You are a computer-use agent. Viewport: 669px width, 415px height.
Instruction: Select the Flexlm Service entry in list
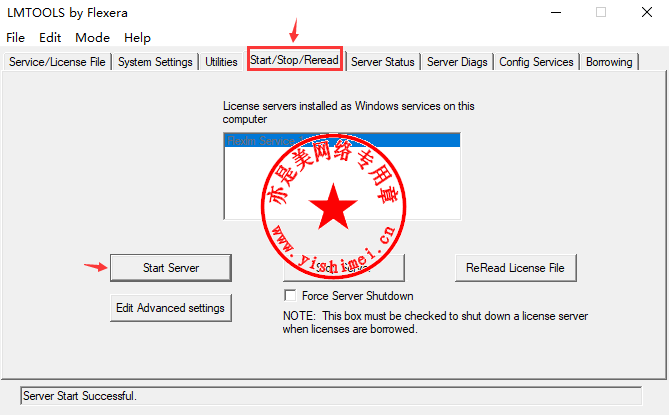click(x=342, y=141)
